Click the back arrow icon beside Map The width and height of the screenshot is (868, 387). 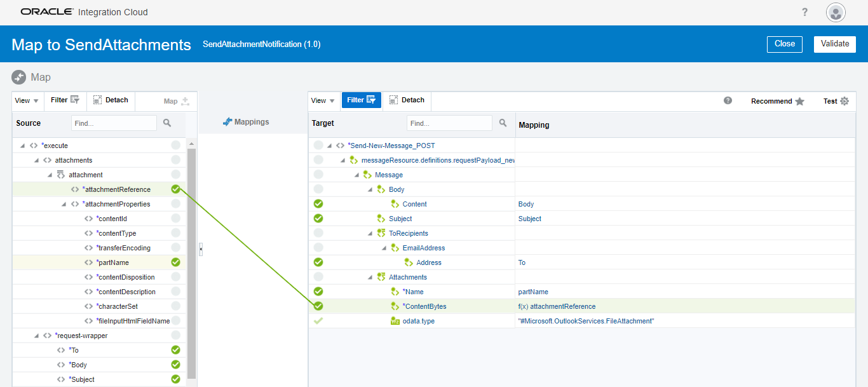(19, 77)
